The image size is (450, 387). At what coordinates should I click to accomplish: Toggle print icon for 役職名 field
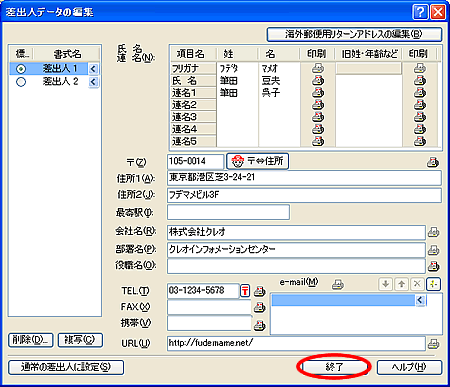433,266
